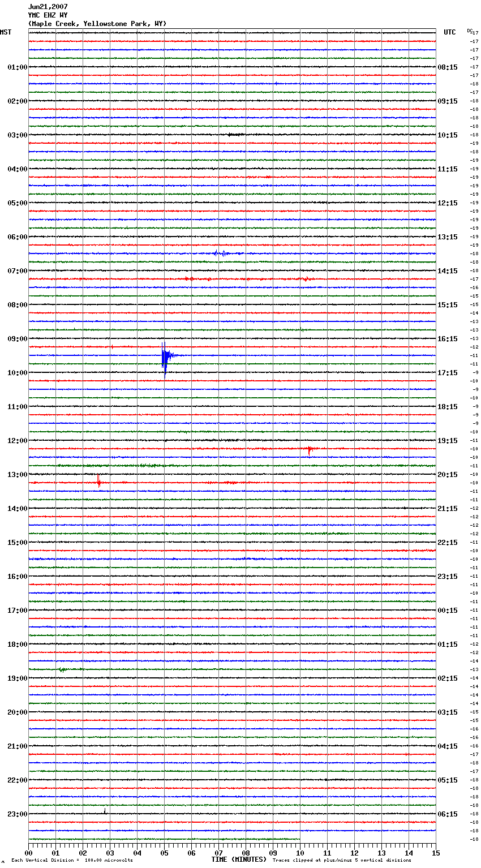
Task: Select the 10:00 MST hour label
Action: [x=18, y=373]
